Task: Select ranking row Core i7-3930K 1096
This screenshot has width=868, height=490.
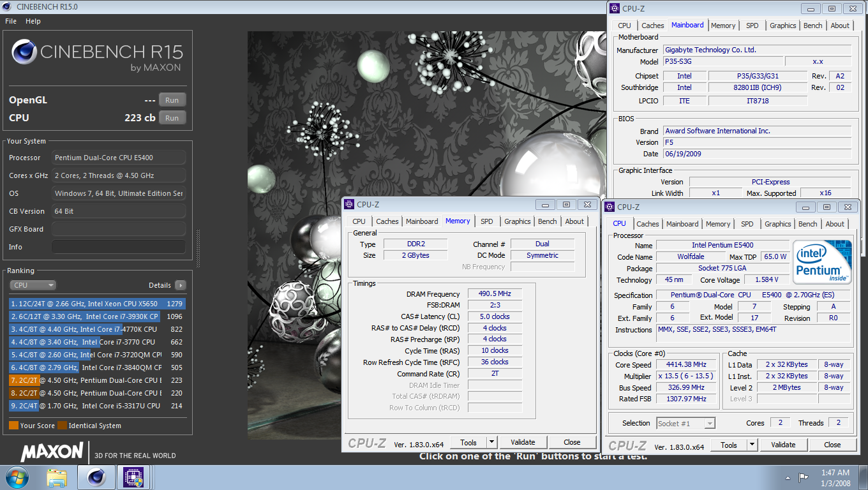Action: 97,316
